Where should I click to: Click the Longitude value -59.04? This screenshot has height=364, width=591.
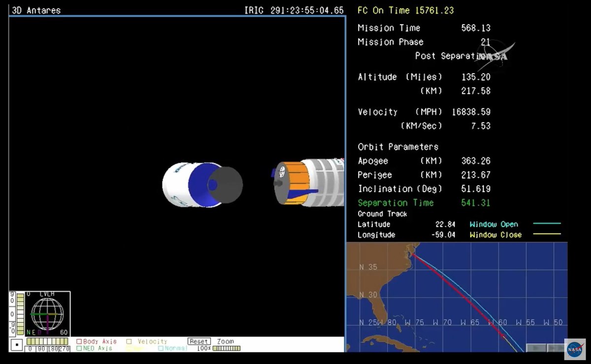click(443, 235)
